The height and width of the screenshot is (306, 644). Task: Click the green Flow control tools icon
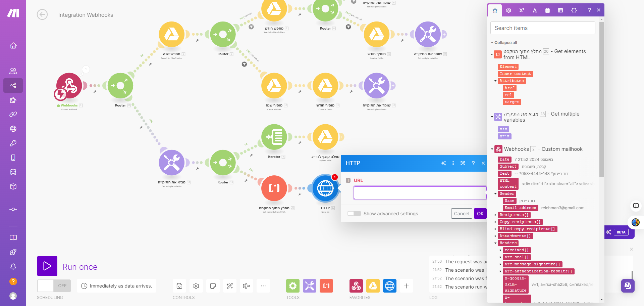point(293,286)
